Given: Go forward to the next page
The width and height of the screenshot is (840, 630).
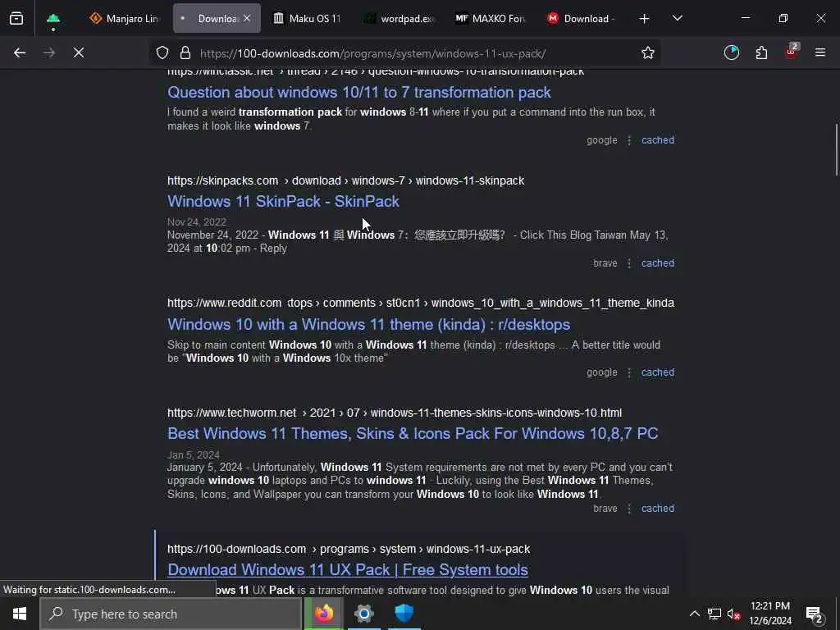Looking at the screenshot, I should pyautogui.click(x=49, y=52).
